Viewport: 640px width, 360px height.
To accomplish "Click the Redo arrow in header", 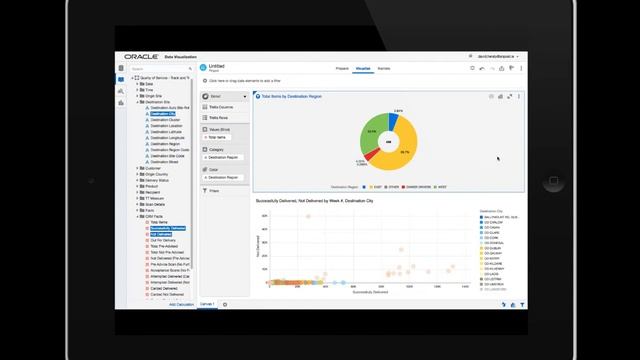I will pos(492,68).
